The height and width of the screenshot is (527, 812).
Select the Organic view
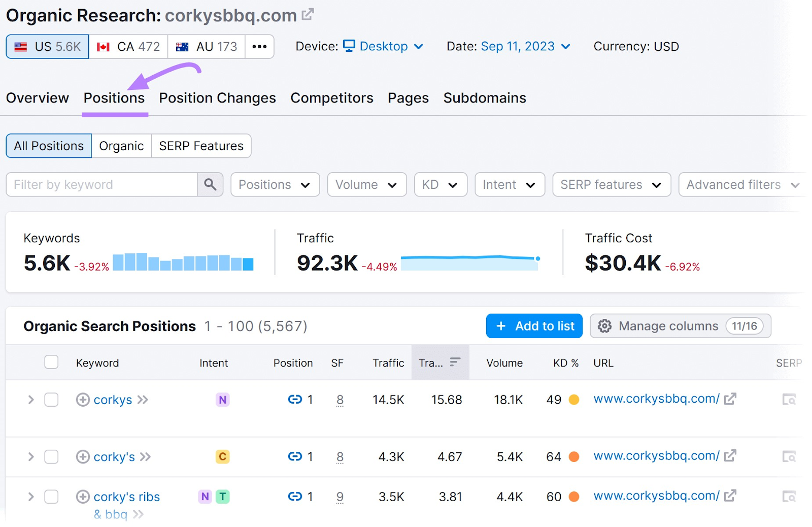(x=121, y=146)
